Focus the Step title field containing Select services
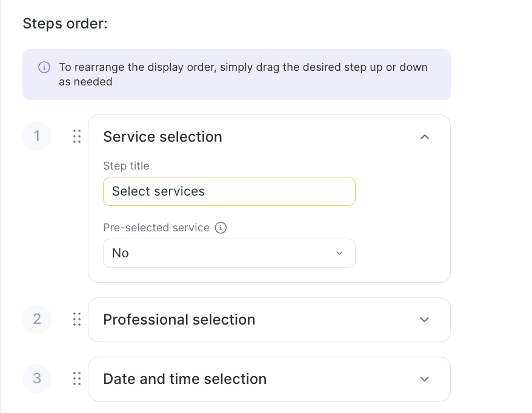The width and height of the screenshot is (532, 413). tap(229, 191)
